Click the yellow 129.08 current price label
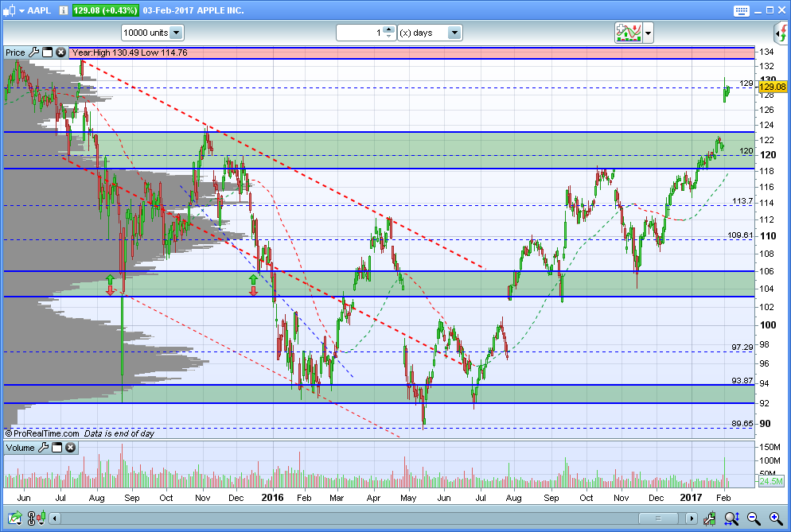Screen dimensions: 791x532 [x=773, y=87]
